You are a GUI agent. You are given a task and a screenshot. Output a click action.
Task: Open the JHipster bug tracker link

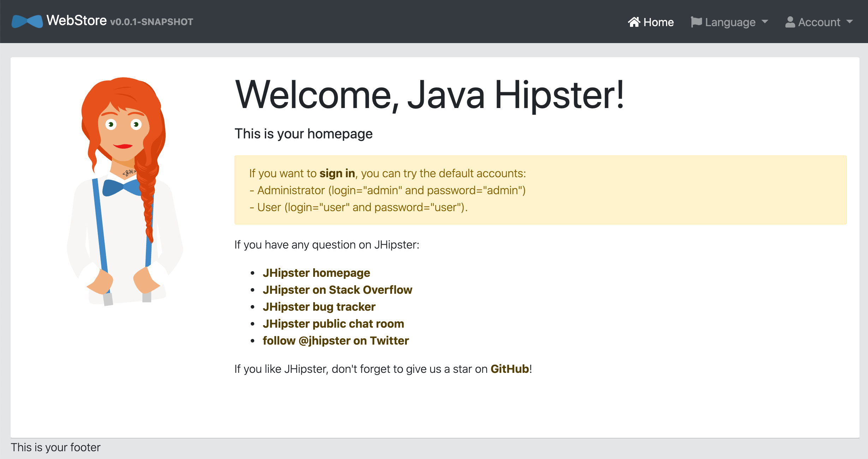coord(319,307)
